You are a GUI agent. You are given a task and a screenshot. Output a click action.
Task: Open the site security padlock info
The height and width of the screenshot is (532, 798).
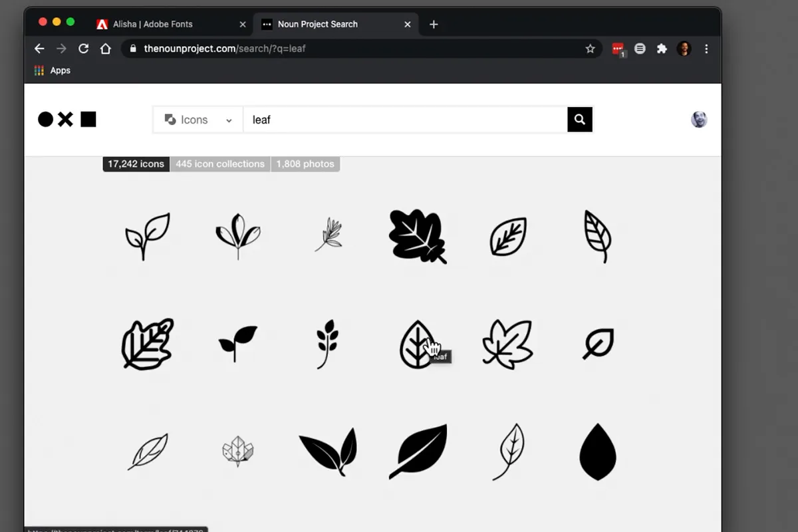point(134,48)
